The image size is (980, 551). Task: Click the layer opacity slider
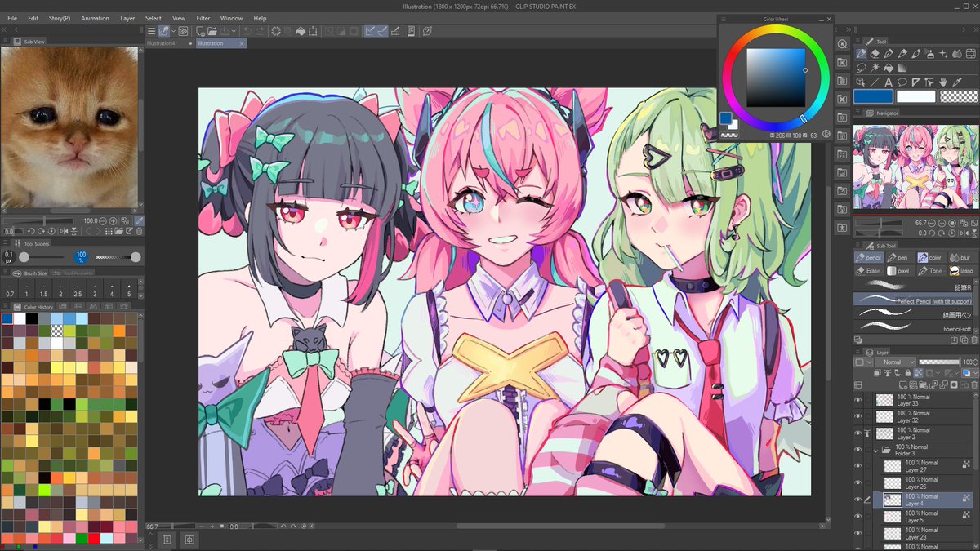939,362
